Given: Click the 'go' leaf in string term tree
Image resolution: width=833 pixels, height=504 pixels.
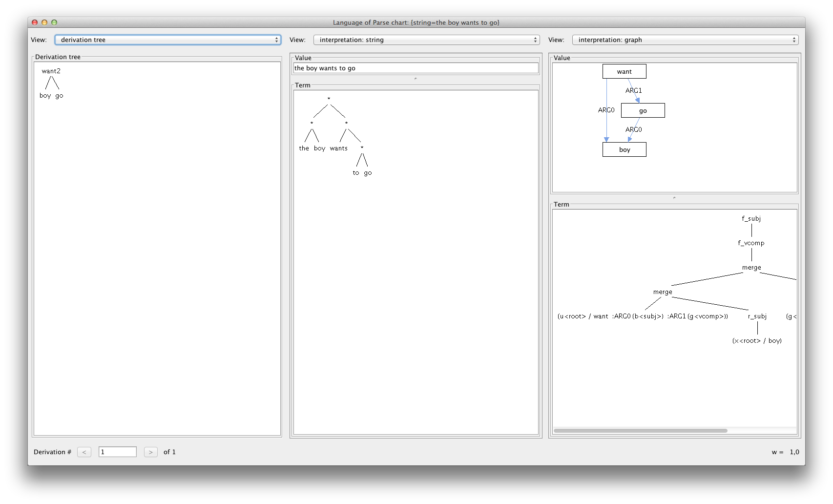Looking at the screenshot, I should [x=368, y=173].
